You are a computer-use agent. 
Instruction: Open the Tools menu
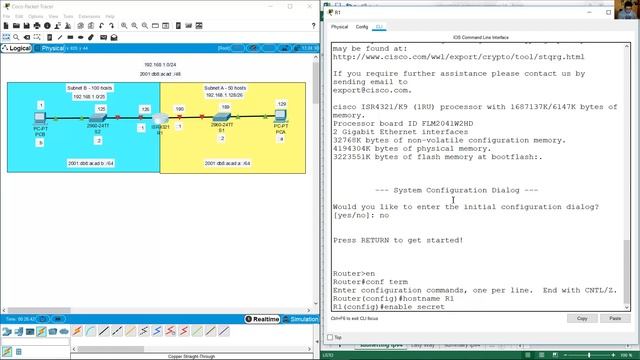68,16
